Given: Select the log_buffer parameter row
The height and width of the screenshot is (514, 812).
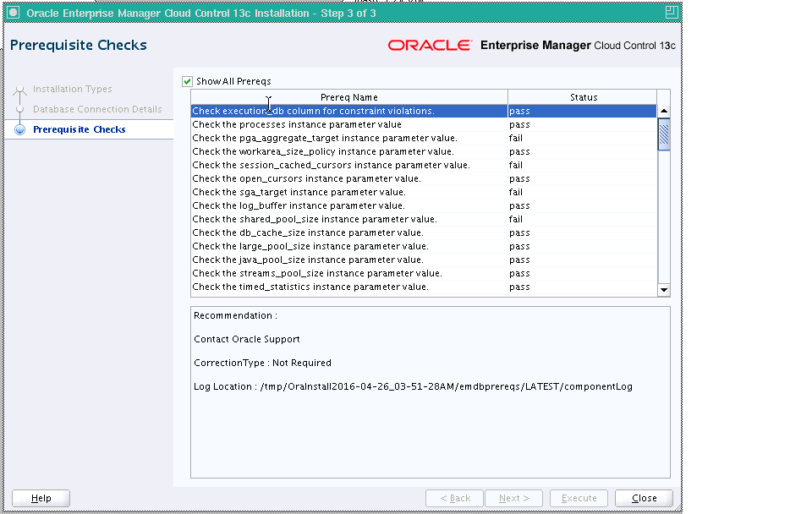Looking at the screenshot, I should 424,205.
